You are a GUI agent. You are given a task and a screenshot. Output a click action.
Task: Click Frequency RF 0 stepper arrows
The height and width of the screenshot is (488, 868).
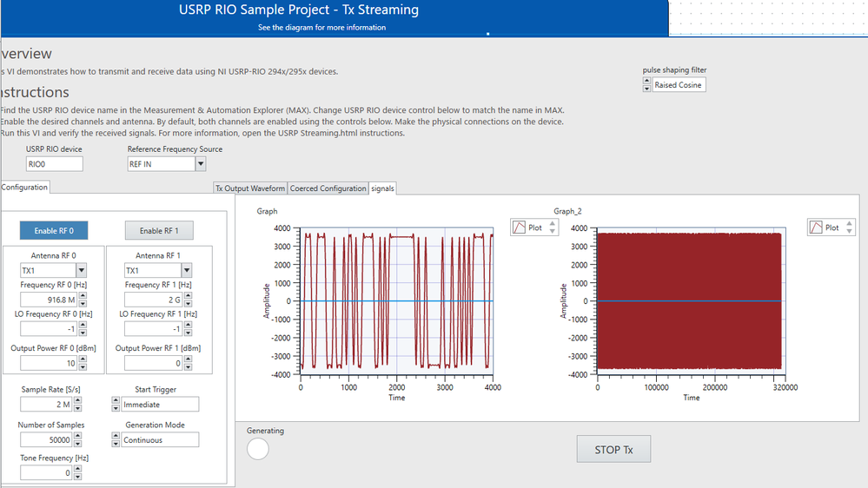[83, 300]
